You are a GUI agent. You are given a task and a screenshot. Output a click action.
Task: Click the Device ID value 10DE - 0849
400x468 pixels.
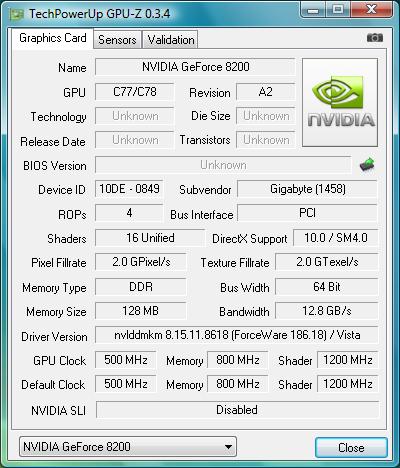(x=129, y=189)
